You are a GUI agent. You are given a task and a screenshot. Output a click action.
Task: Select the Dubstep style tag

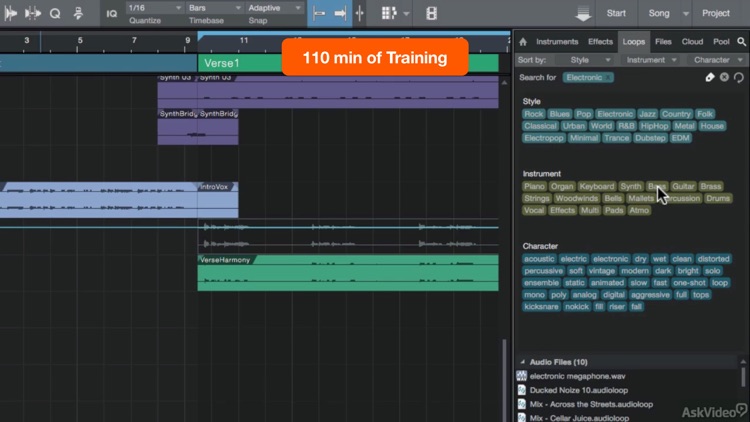coord(650,138)
